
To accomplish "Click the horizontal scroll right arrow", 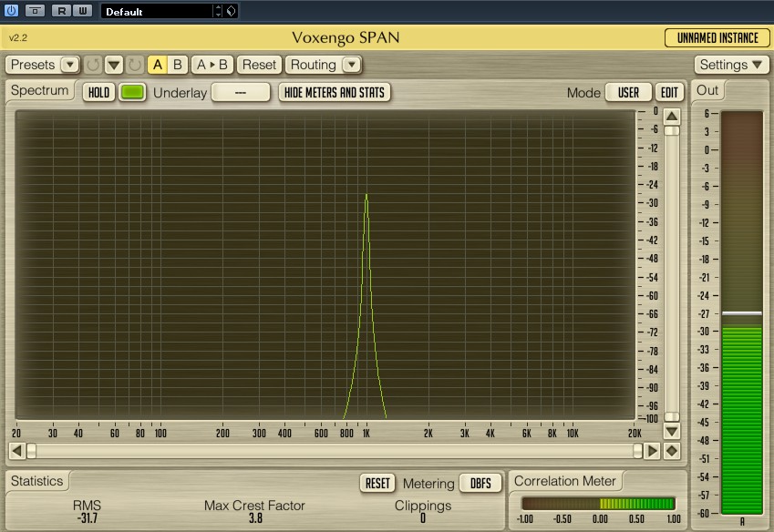I will 653,451.
